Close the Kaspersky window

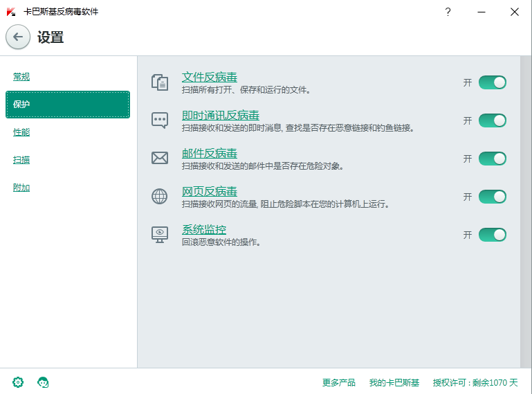[x=514, y=12]
